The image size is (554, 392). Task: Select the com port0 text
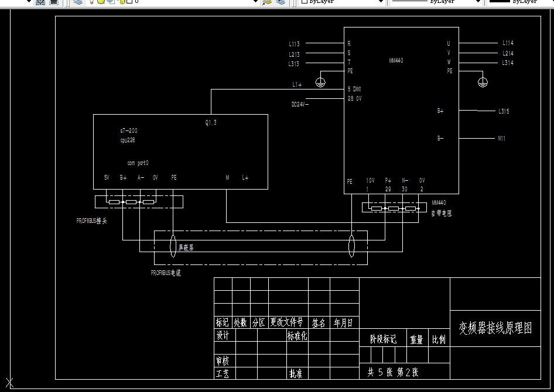(x=138, y=163)
